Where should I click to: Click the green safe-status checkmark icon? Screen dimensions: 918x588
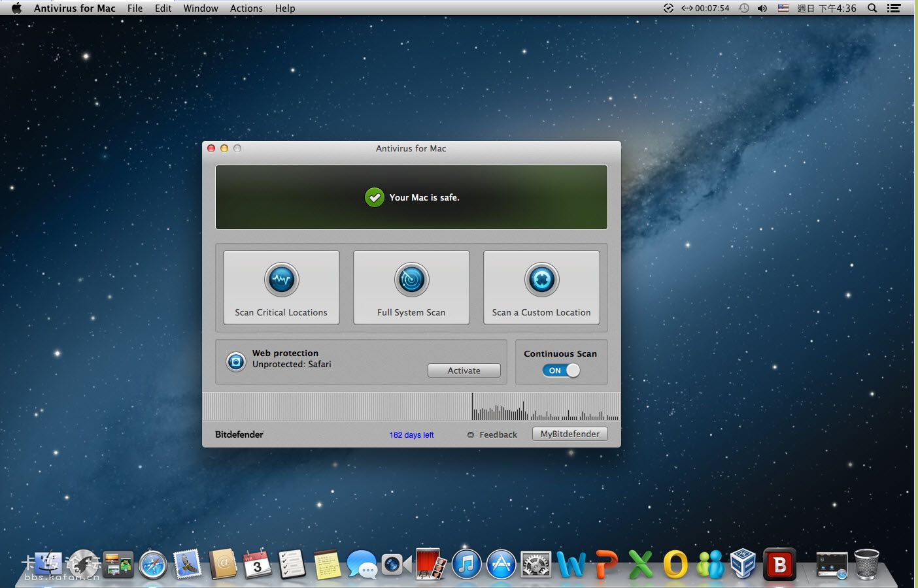(375, 197)
